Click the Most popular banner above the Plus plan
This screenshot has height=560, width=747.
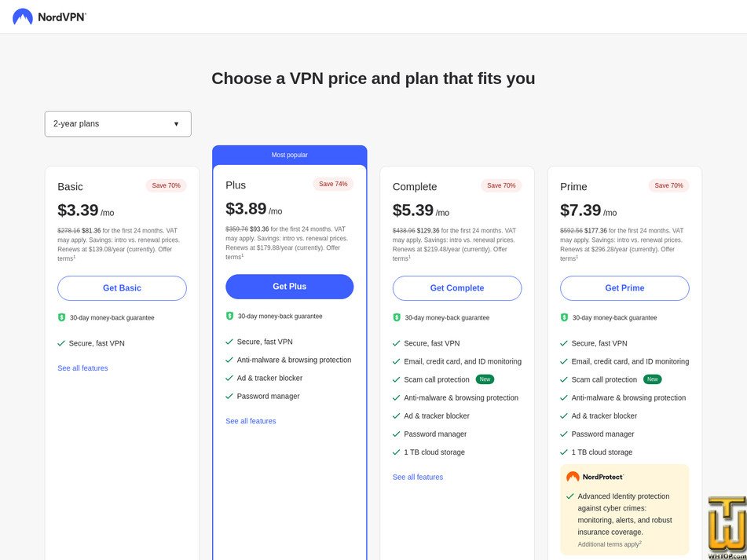click(289, 154)
